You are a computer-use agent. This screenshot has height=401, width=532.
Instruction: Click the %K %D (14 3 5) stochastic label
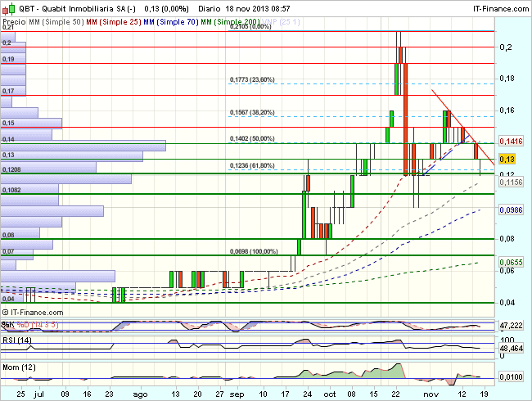pos(30,325)
